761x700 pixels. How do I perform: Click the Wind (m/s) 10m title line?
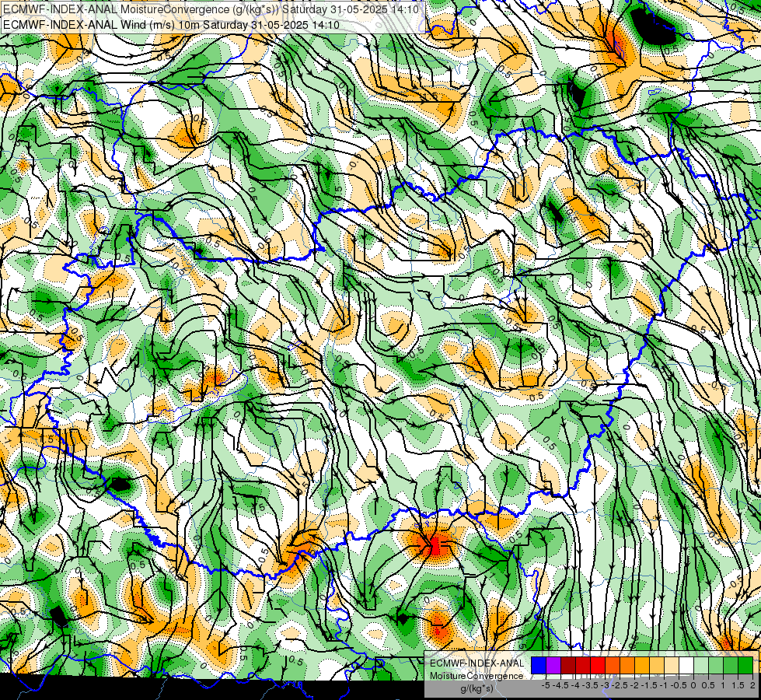coord(171,25)
